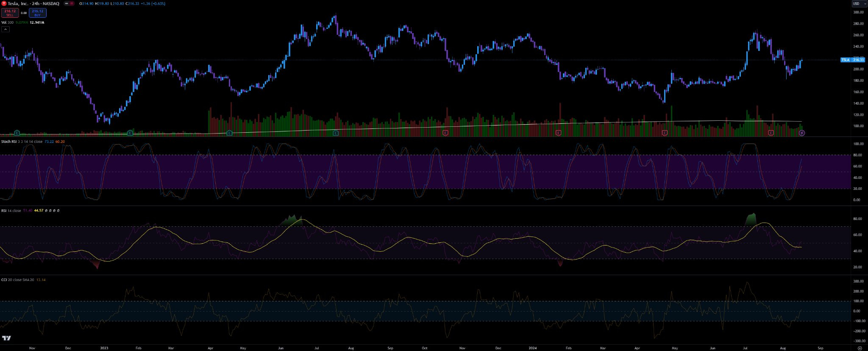This screenshot has width=868, height=351.
Task: Select the CCI 20 close SMA 20 legend
Action: click(17, 280)
